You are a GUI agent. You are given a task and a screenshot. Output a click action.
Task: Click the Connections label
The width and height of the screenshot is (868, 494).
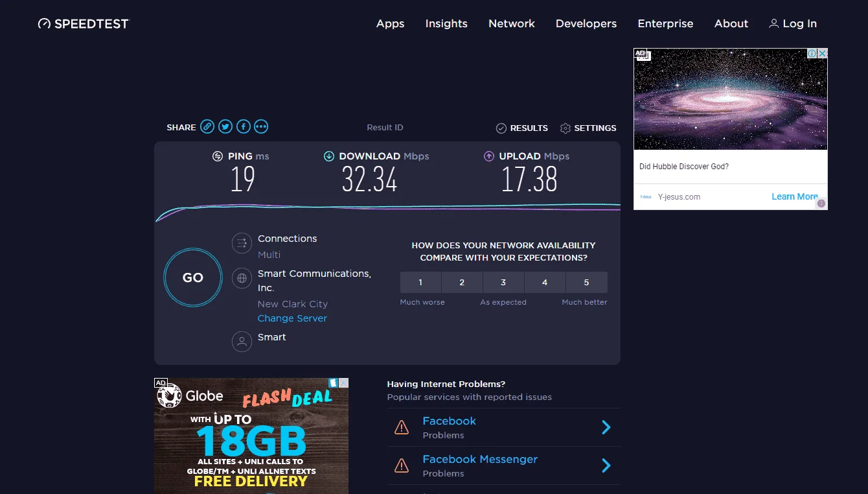(288, 239)
